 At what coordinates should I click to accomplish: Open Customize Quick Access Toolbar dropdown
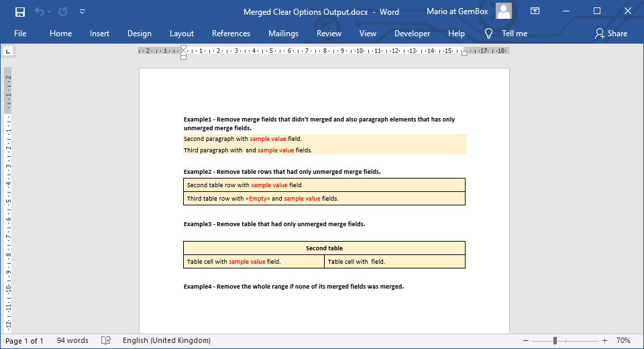coord(82,11)
